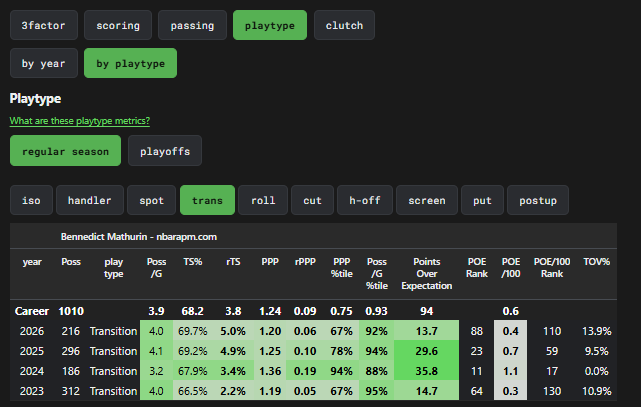641x407 pixels.
Task: Select the iso playtype filter
Action: tap(31, 200)
